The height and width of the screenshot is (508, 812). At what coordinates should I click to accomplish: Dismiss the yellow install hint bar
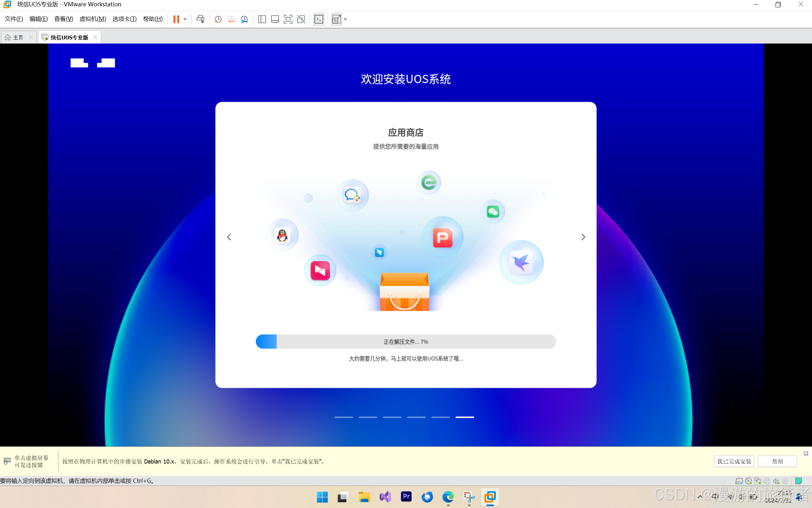pyautogui.click(x=806, y=454)
